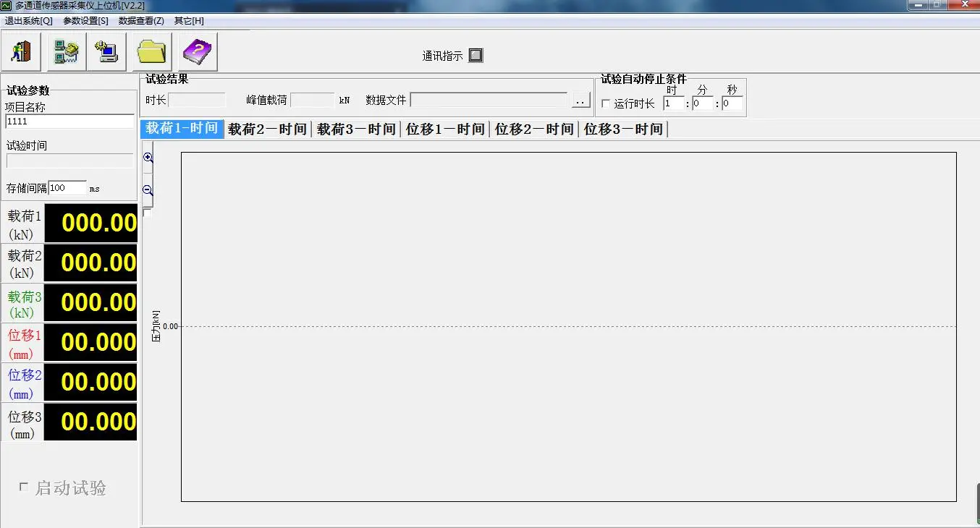Click the red 位移1 channel label
The height and width of the screenshot is (528, 980).
coord(25,336)
